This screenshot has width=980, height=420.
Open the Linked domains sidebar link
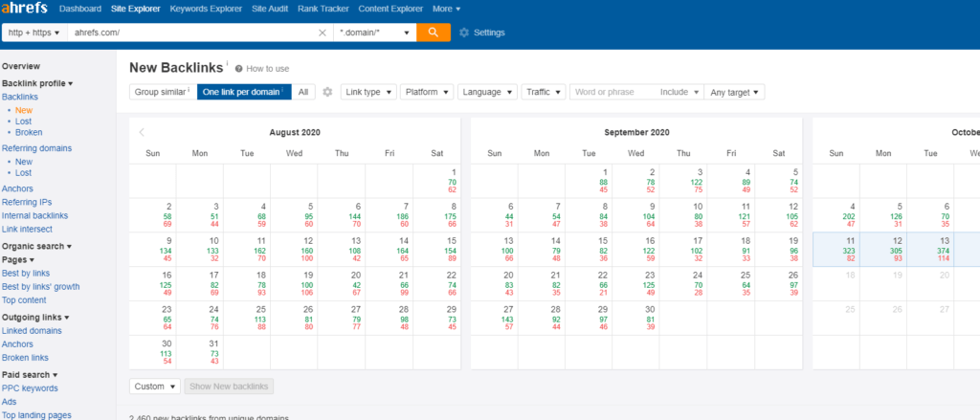click(32, 331)
